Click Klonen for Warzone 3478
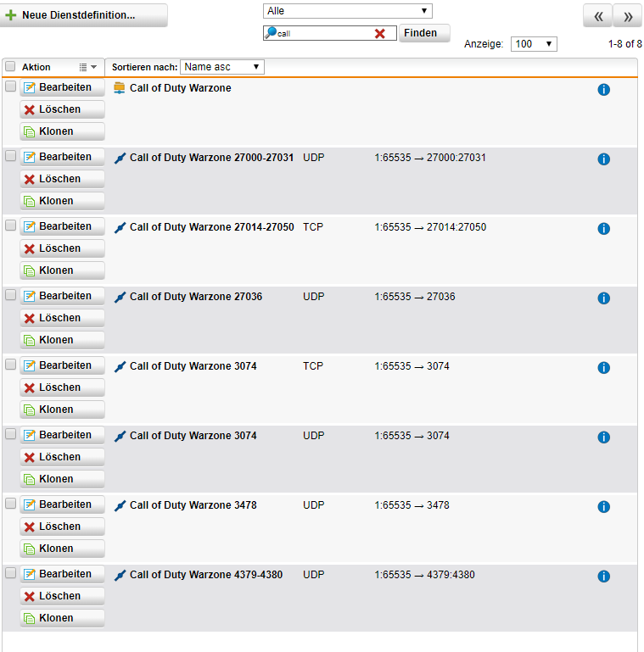Viewport: 644px width, 652px height. point(62,548)
